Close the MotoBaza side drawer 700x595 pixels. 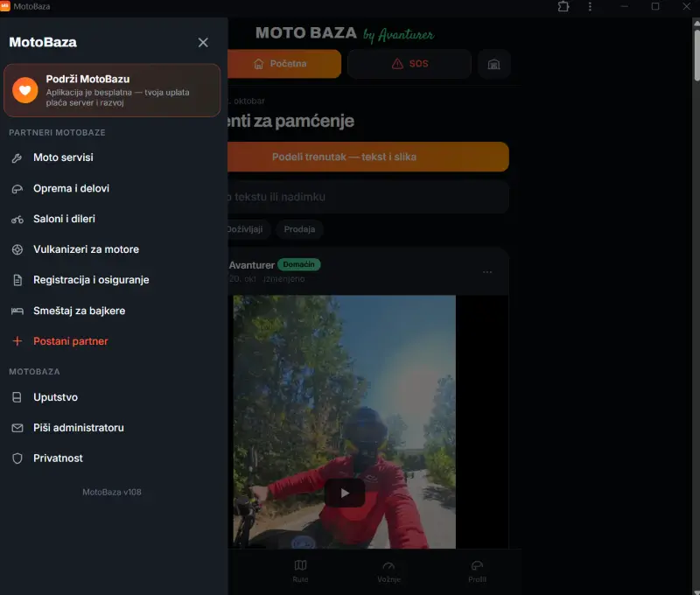click(x=203, y=42)
